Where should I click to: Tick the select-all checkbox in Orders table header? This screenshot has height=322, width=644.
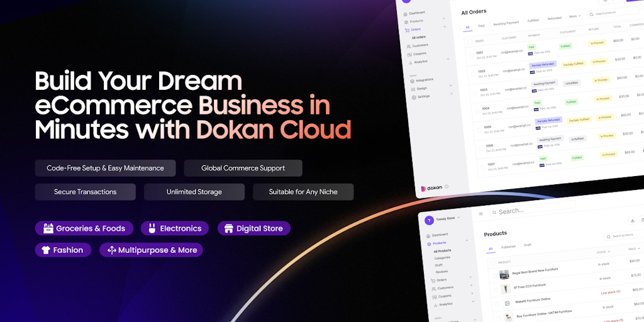(470, 42)
